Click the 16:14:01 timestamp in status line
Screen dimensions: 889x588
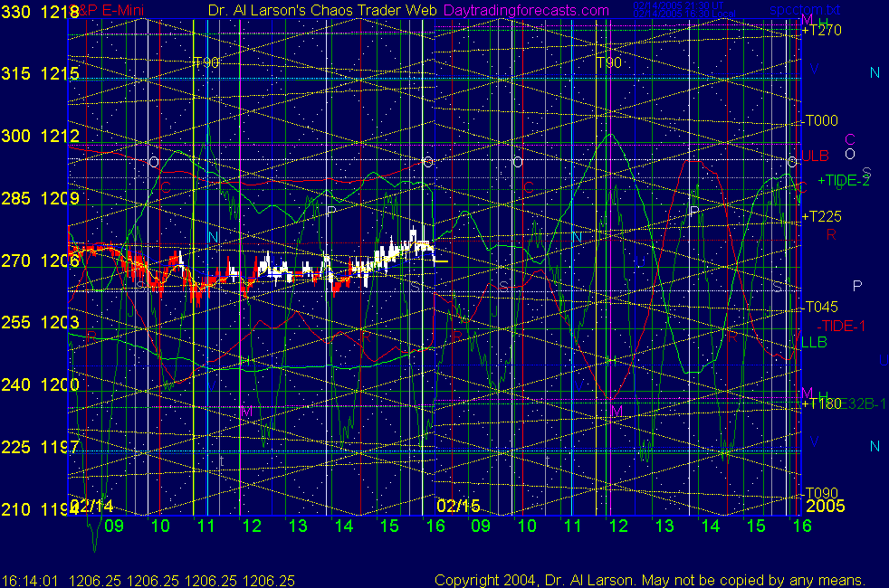pyautogui.click(x=30, y=581)
